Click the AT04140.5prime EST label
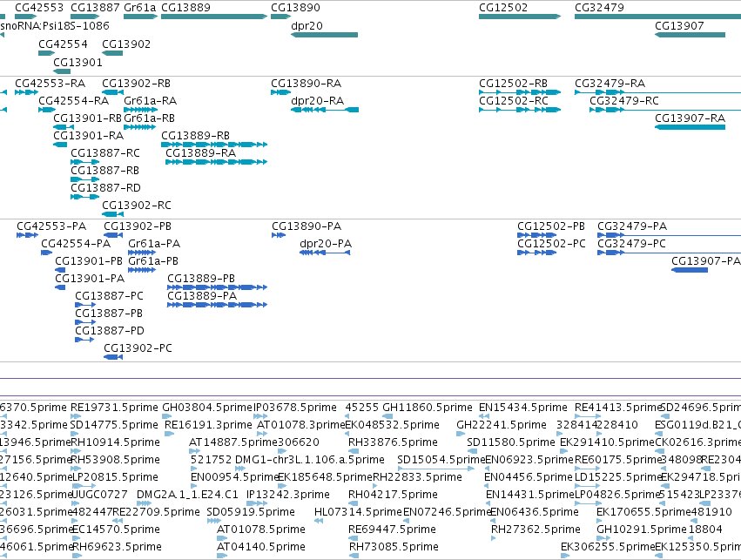Viewport: 741px width, 560px height. coord(261,547)
